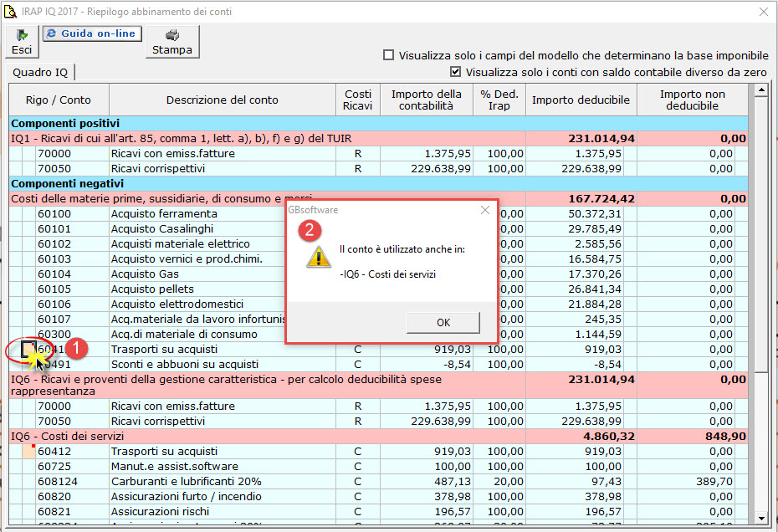Select the 'Assicurazioni furto / incendio' description

(x=186, y=496)
